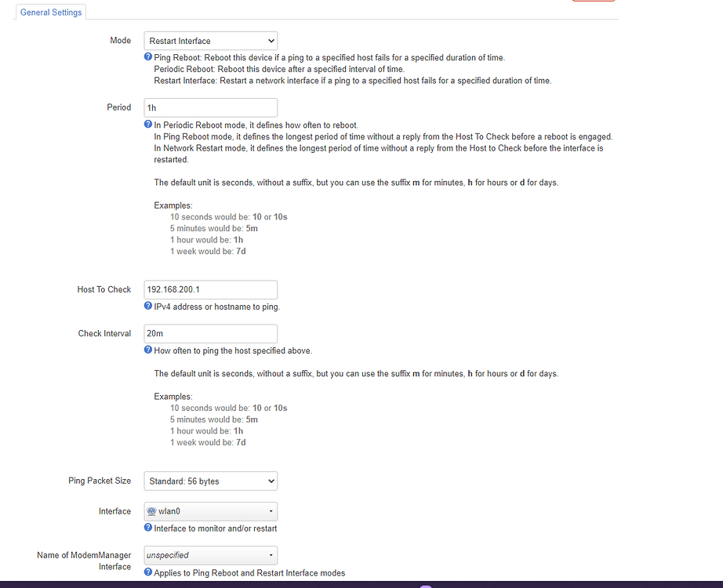The image size is (723, 588).
Task: Click the help icon below the Interface selector
Action: 147,528
